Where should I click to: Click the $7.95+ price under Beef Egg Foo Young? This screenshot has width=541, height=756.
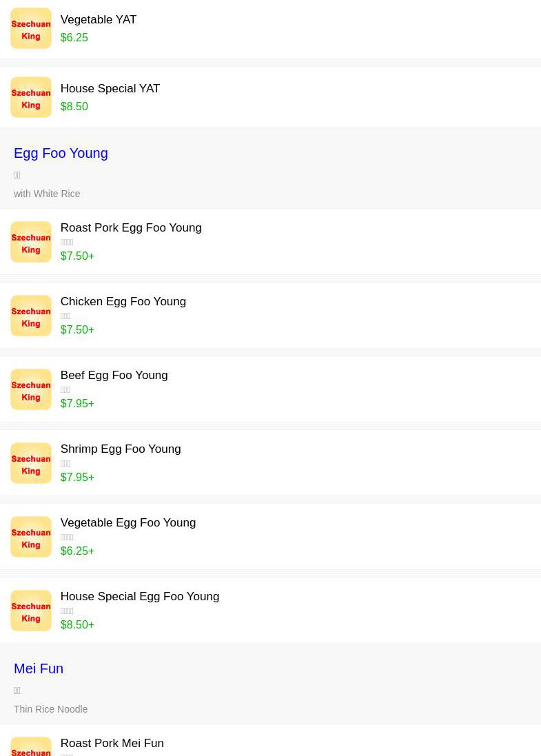tap(77, 404)
